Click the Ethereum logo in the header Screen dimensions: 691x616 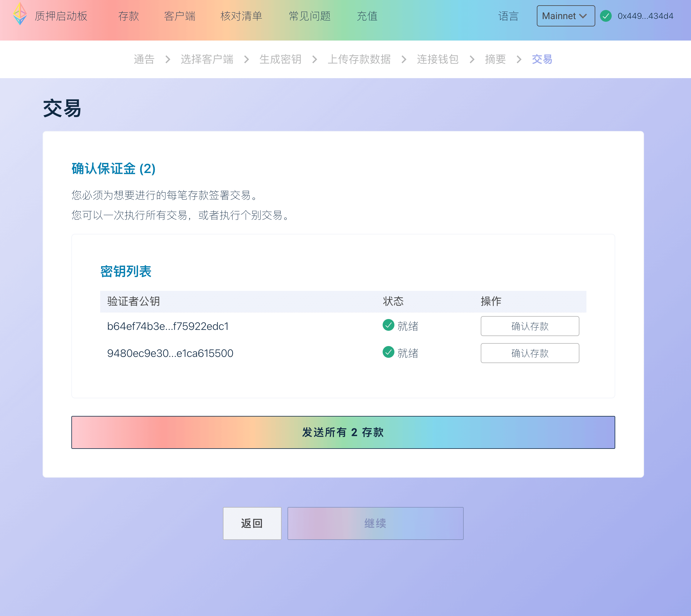pos(20,14)
